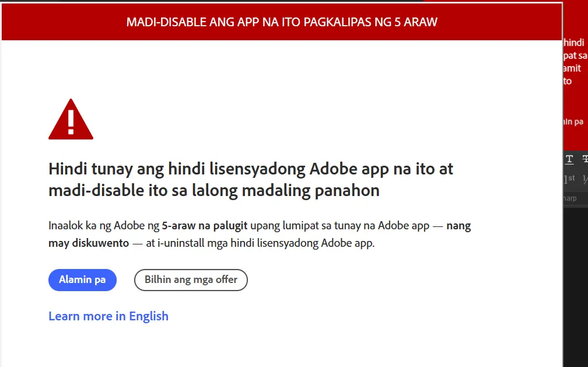Click the blue Alamin pa button
The height and width of the screenshot is (367, 588).
82,280
